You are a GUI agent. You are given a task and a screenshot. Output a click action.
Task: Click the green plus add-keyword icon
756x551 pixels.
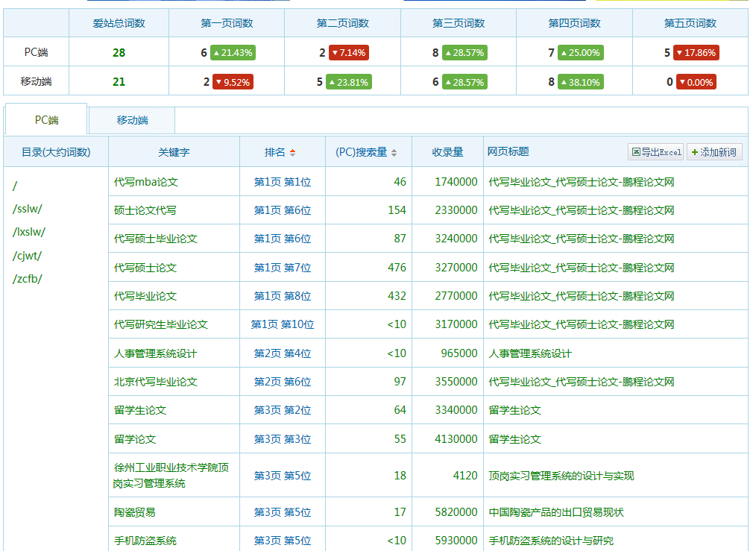(x=695, y=152)
